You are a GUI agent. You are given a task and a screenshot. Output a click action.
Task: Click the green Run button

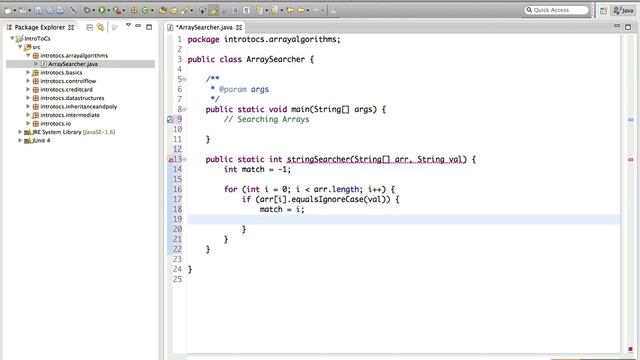coord(102,10)
